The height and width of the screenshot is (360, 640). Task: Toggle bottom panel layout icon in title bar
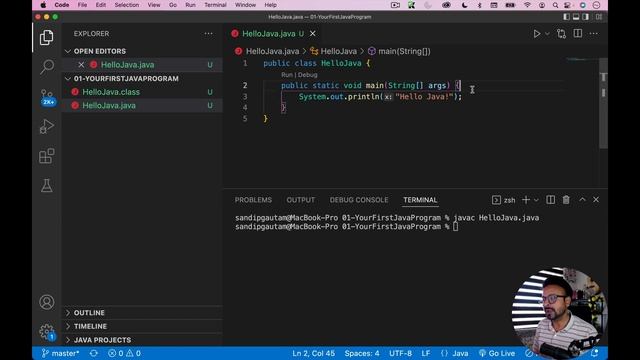coord(576,17)
